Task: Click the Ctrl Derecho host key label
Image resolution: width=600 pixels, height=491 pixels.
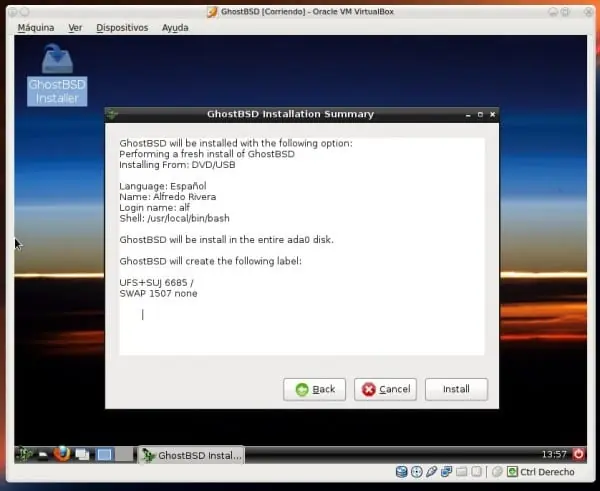Action: 547,472
